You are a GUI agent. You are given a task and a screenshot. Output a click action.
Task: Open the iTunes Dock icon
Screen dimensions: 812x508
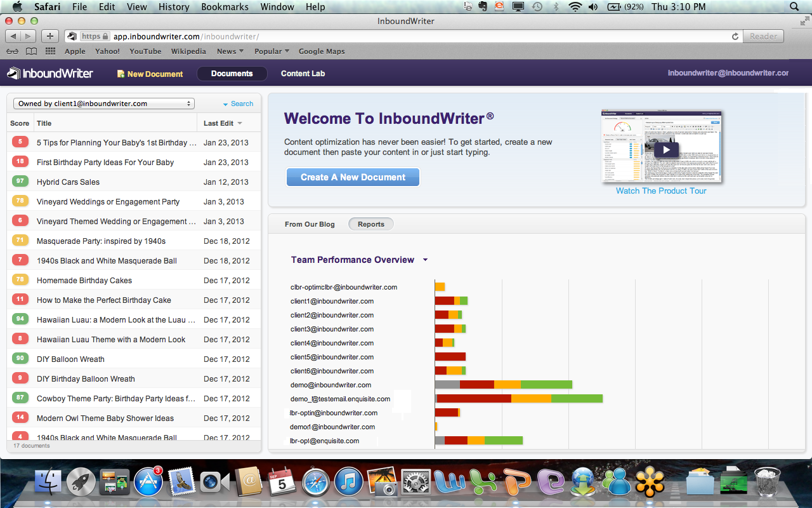tap(348, 482)
